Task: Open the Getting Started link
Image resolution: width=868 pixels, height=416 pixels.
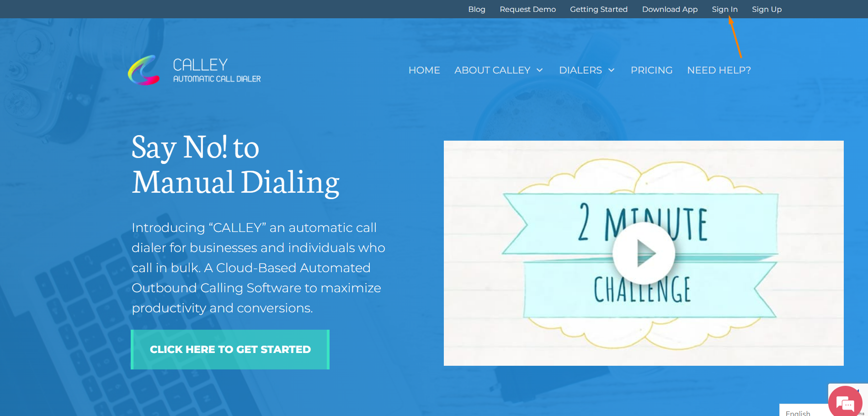Action: [599, 9]
